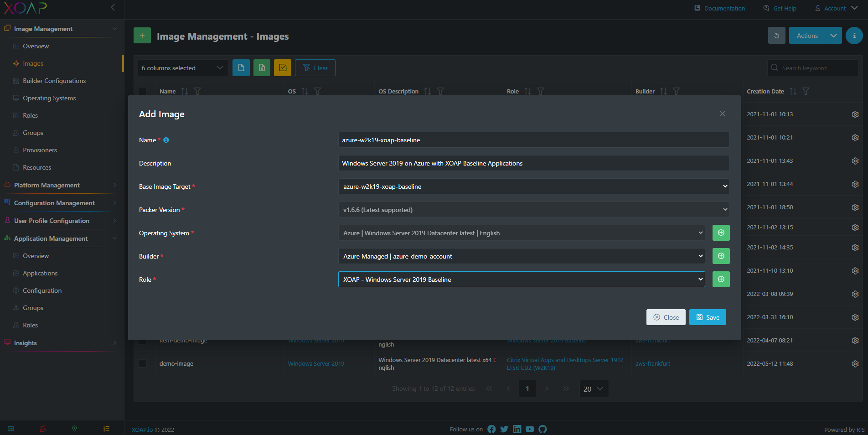This screenshot has width=868, height=435.
Task: Click into the Description input field
Action: [x=534, y=163]
